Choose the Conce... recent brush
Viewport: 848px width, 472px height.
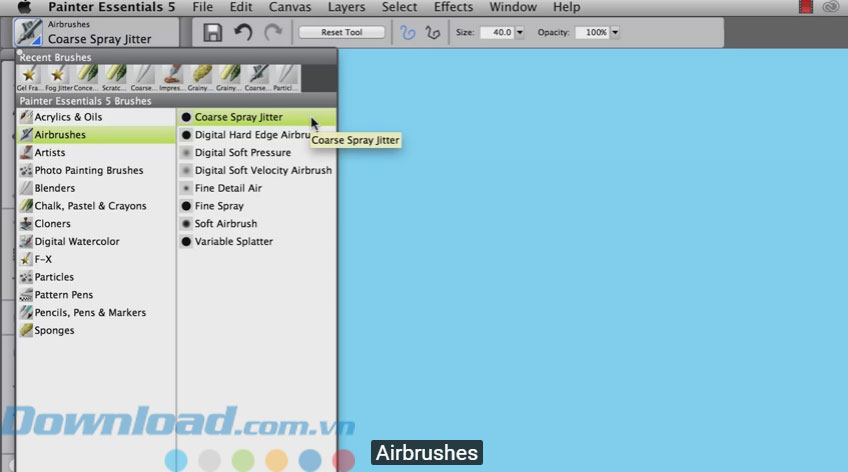[85, 78]
